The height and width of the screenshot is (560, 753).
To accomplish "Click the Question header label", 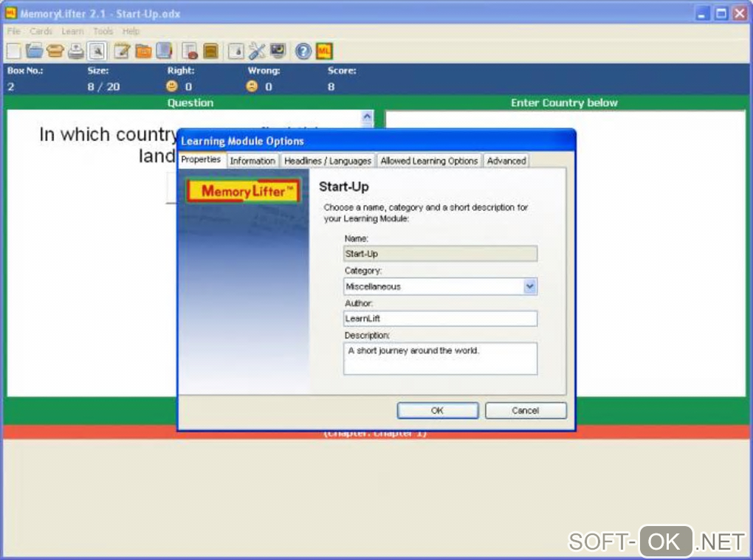I will click(190, 103).
